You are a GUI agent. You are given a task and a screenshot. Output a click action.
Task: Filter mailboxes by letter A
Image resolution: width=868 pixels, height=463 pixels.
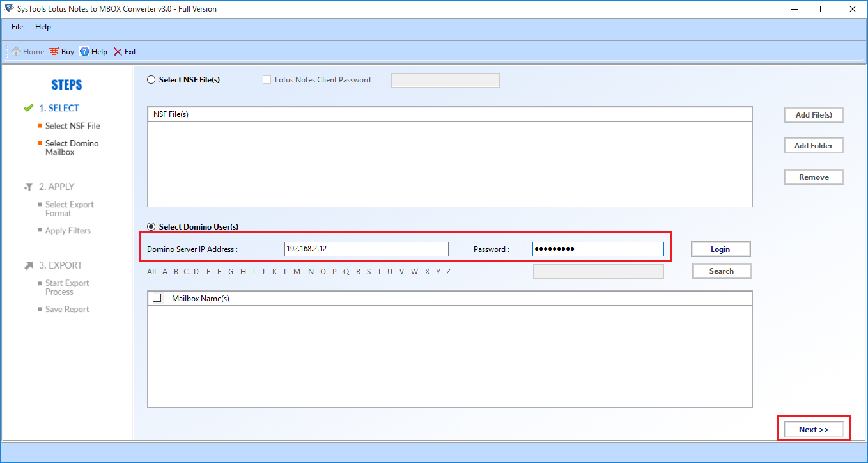tap(165, 272)
